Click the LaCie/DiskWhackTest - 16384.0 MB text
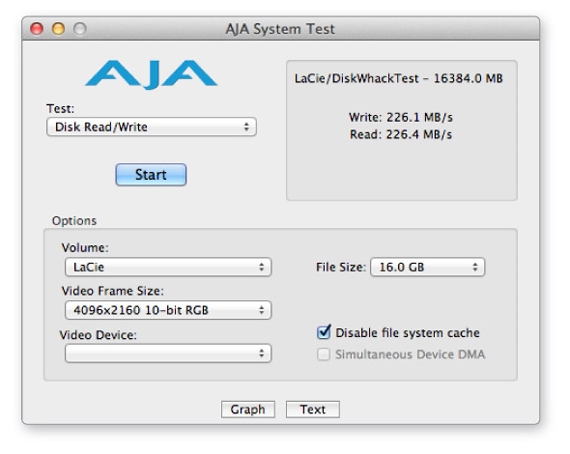The height and width of the screenshot is (454, 570). pyautogui.click(x=399, y=79)
